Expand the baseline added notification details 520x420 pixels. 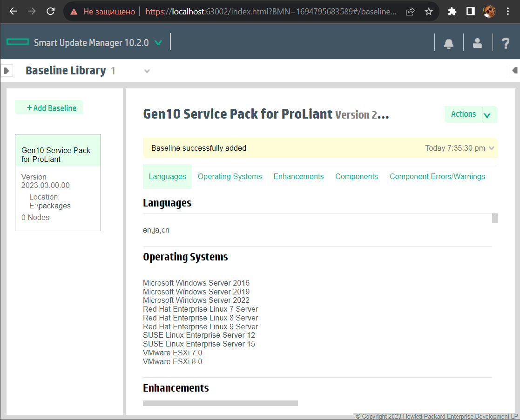pos(491,148)
